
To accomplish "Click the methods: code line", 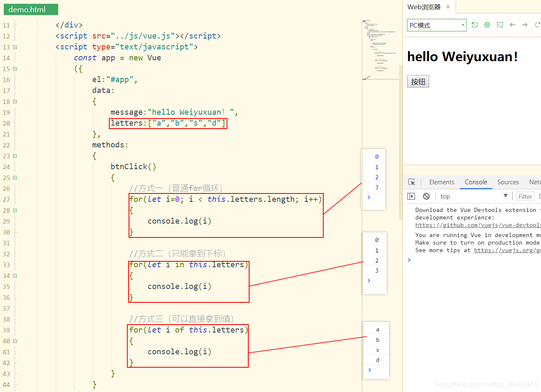I will click(110, 145).
